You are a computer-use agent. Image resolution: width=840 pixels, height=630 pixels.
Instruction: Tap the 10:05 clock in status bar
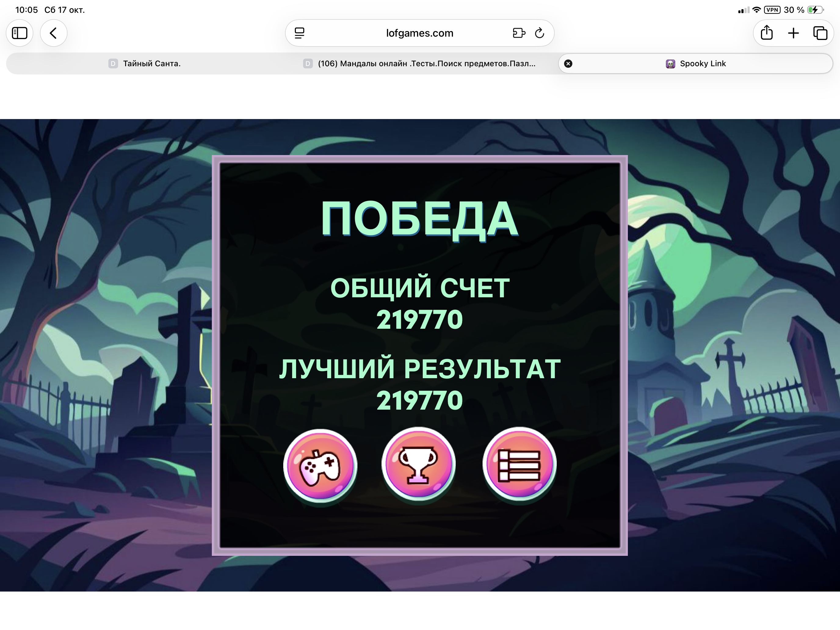27,10
